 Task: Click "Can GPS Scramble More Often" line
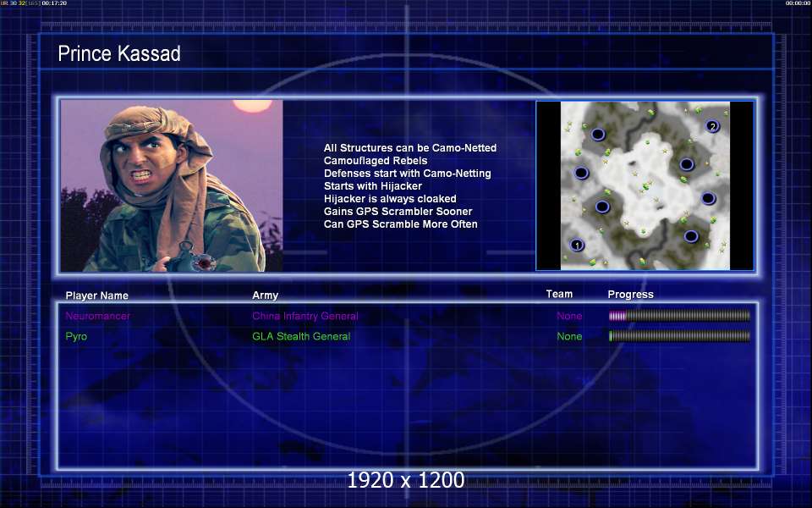coord(401,224)
